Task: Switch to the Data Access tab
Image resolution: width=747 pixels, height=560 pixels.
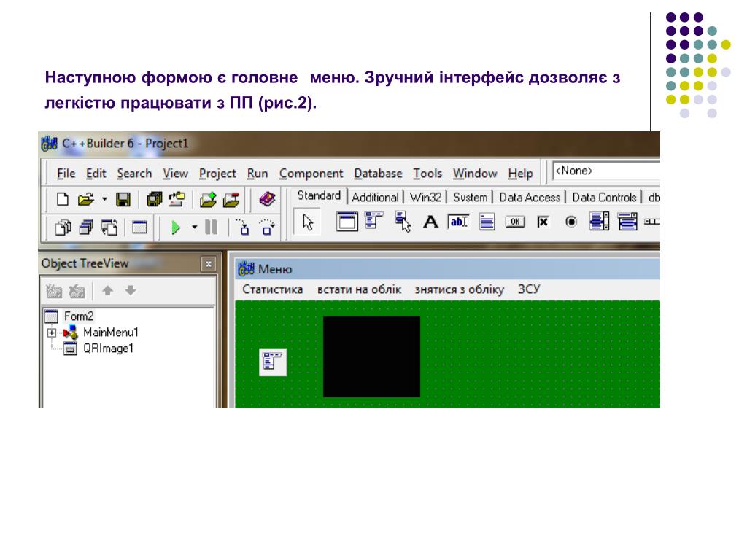Action: coord(530,198)
